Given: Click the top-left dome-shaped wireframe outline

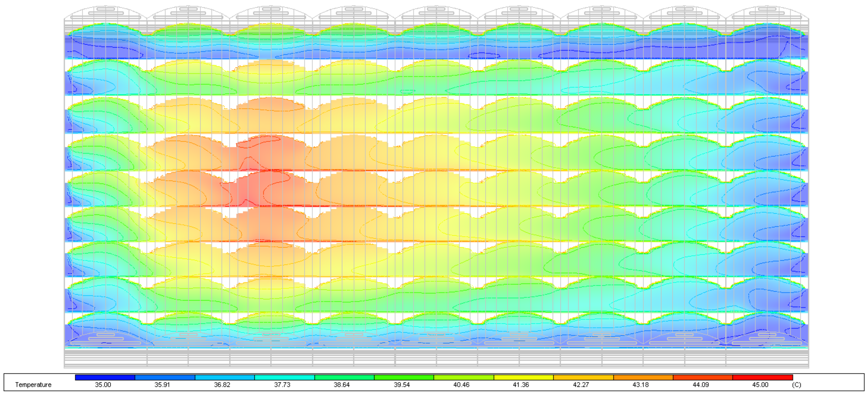Looking at the screenshot, I should [106, 13].
